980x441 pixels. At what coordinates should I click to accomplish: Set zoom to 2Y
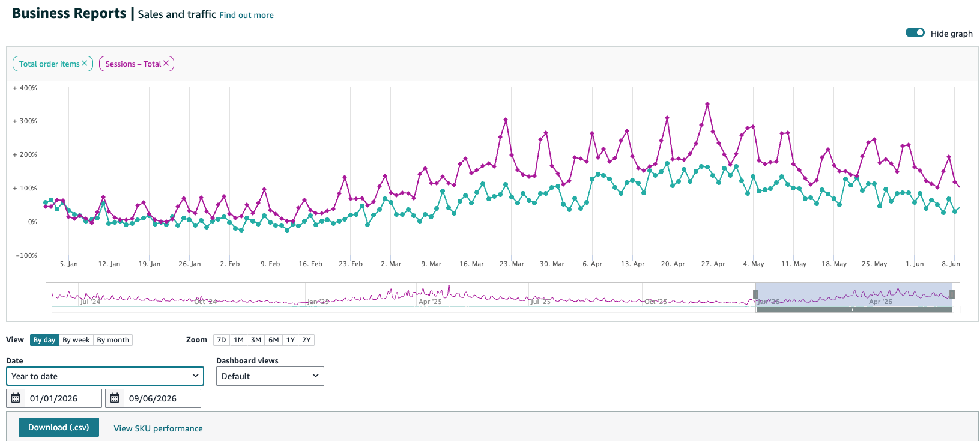(306, 340)
